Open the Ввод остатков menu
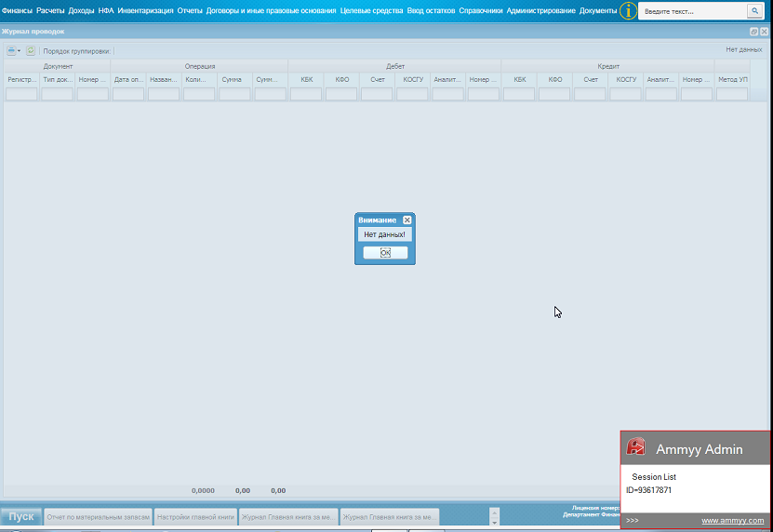773x532 pixels. 431,10
